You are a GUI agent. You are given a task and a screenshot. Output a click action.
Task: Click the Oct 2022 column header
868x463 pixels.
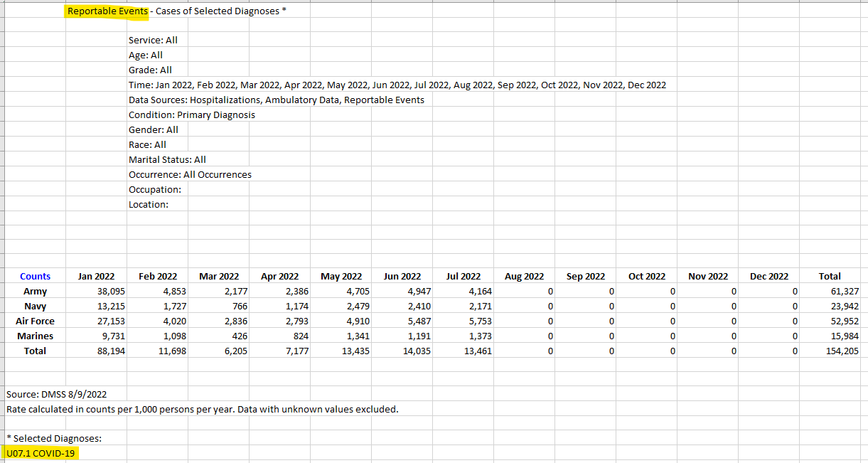(x=647, y=276)
